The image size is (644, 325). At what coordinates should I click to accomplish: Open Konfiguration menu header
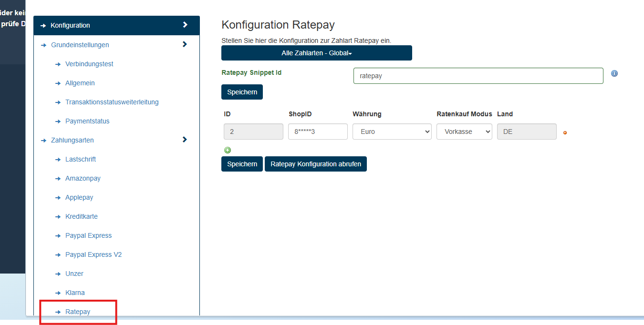point(116,25)
